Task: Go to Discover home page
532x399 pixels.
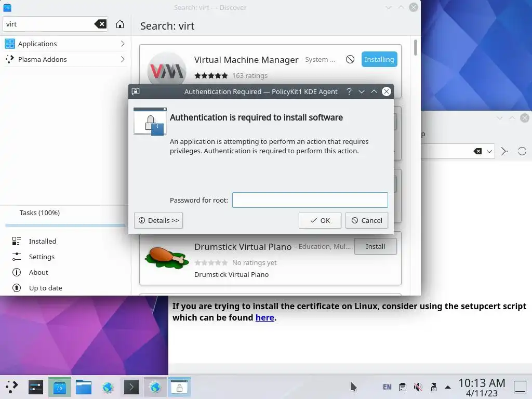Action: click(120, 24)
